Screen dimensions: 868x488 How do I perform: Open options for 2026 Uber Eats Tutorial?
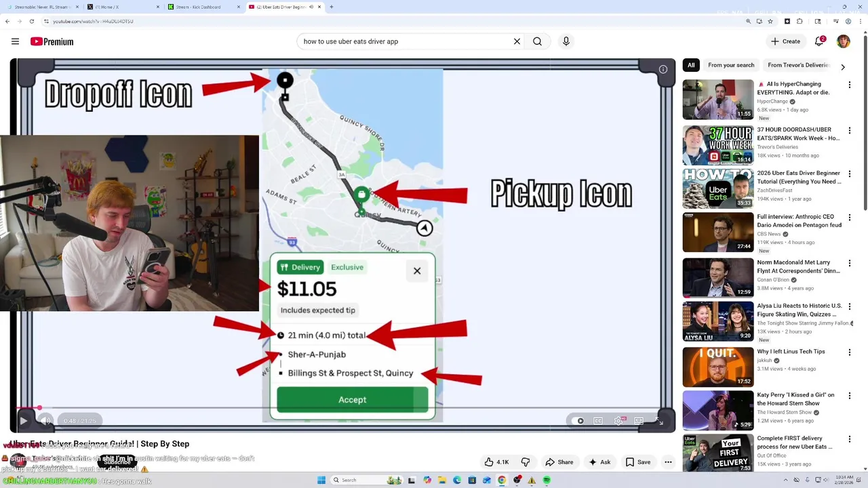[x=849, y=174]
